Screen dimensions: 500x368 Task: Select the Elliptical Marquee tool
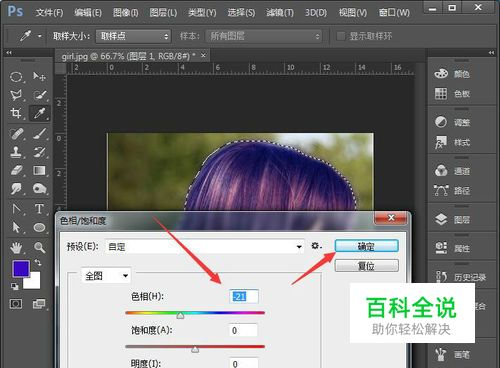pos(16,77)
